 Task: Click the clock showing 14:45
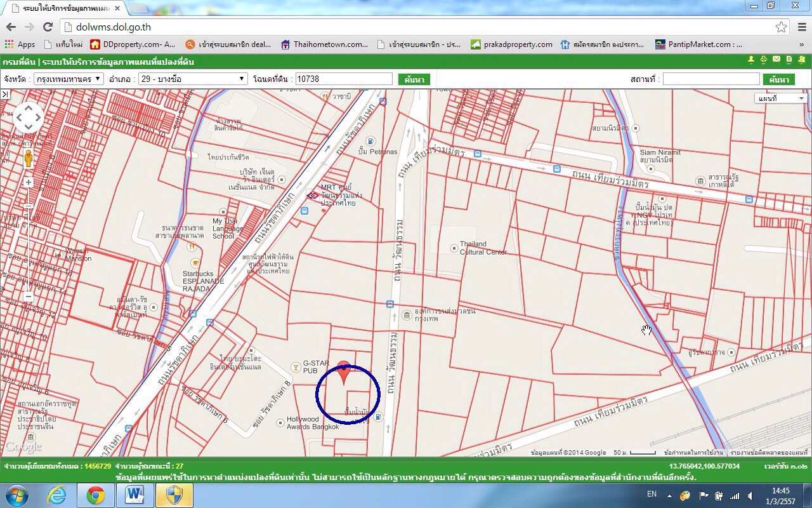(x=781, y=491)
